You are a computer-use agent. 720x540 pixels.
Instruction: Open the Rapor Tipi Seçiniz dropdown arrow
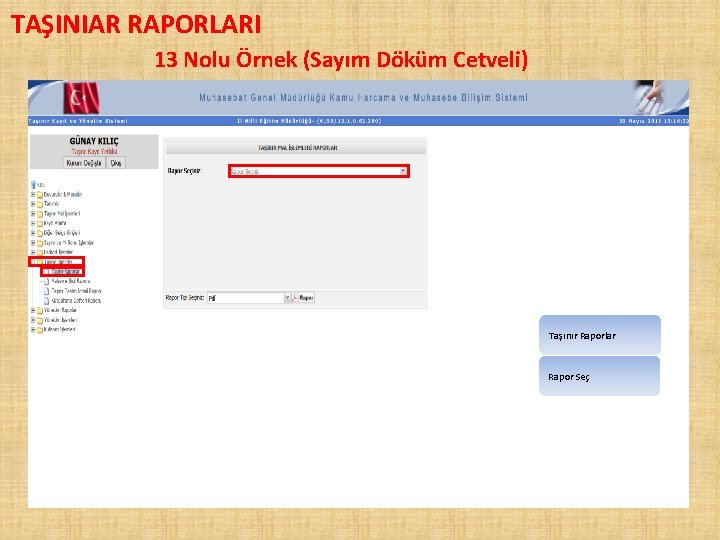tap(287, 298)
